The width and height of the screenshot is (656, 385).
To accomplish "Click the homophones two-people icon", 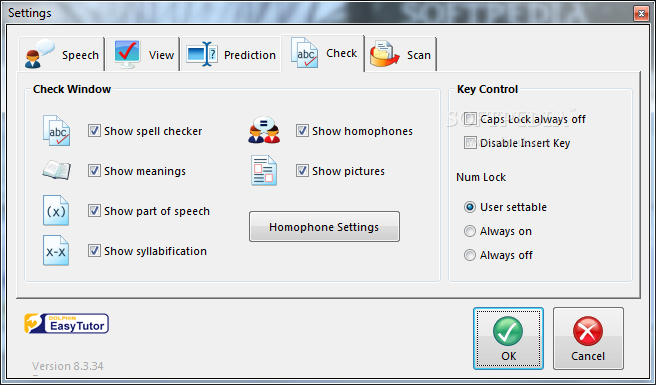I will point(264,130).
